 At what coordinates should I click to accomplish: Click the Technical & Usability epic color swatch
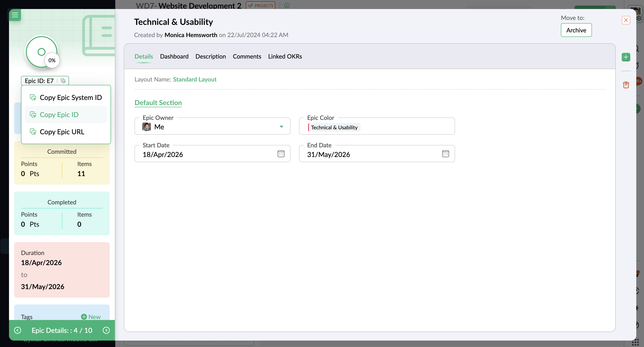point(334,128)
